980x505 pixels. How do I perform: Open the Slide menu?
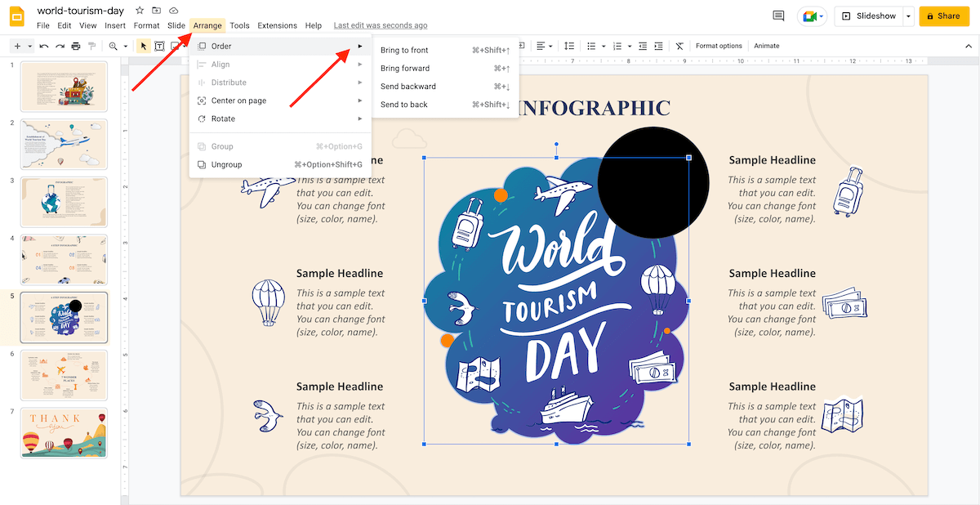pyautogui.click(x=176, y=25)
